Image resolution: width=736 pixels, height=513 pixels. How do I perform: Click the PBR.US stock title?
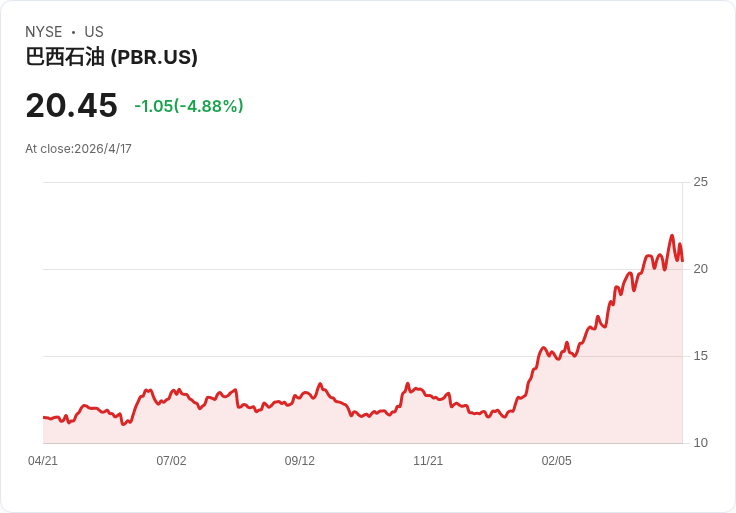click(x=111, y=57)
